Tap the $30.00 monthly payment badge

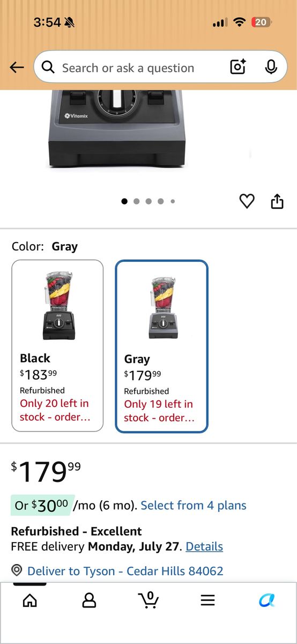point(42,505)
